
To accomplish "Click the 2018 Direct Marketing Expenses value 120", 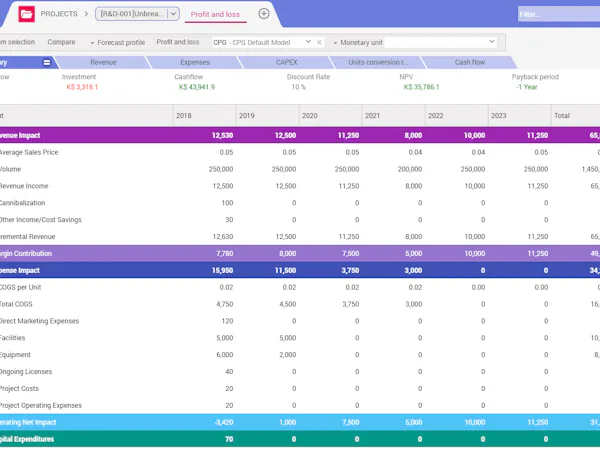I will point(227,321).
